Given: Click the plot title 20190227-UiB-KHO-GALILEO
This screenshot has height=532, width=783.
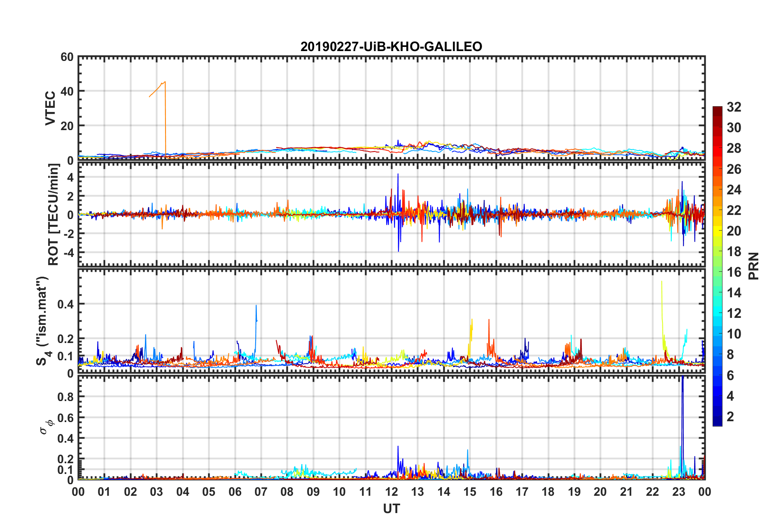Looking at the screenshot, I should point(391,47).
